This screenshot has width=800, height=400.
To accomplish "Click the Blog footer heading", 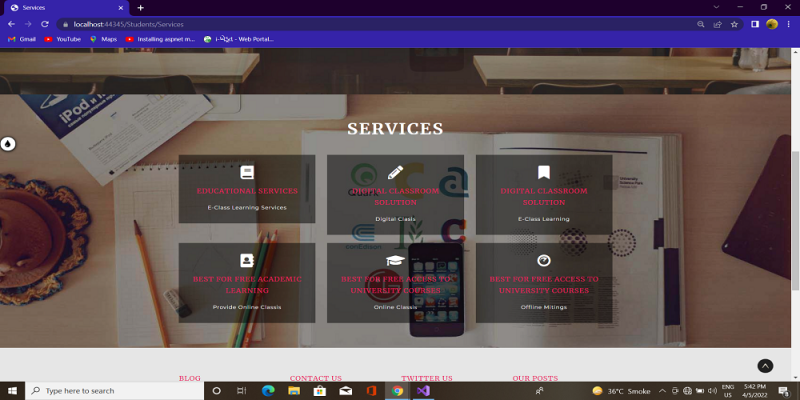I will coord(190,378).
